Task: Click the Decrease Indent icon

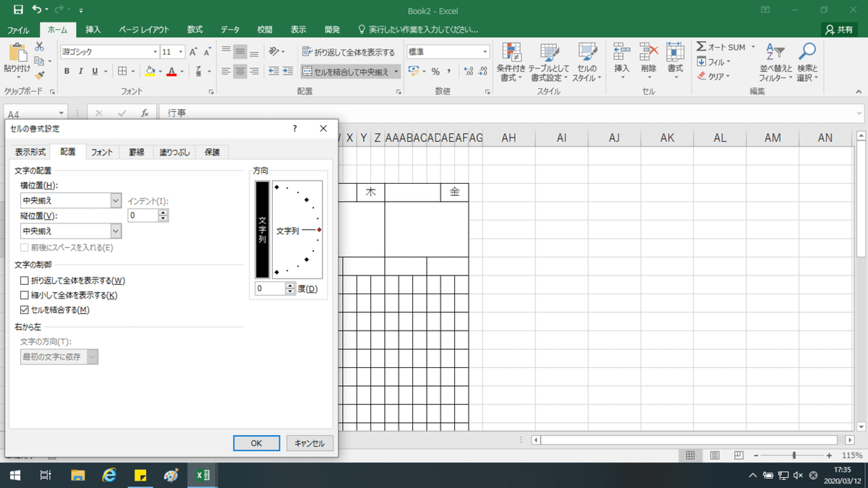Action: 274,71
